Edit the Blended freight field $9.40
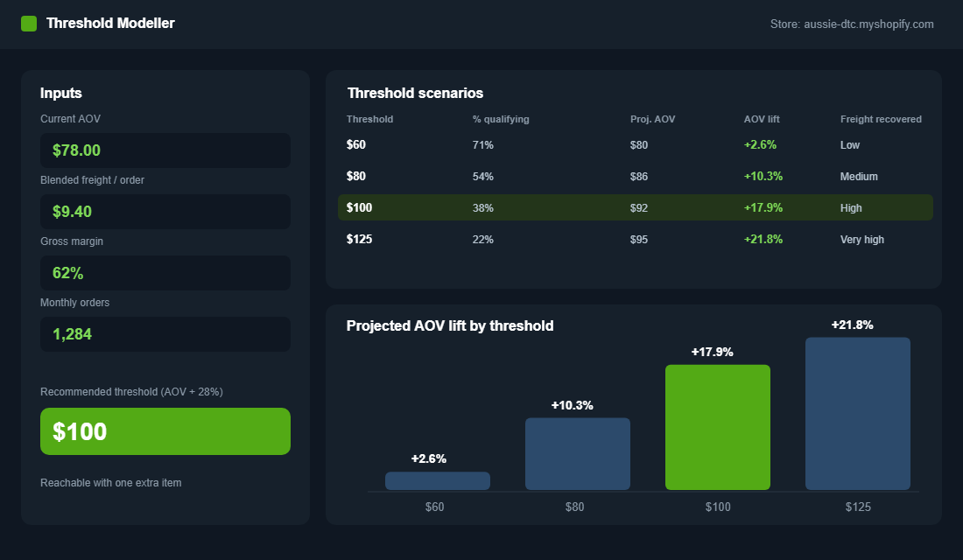963x560 pixels. tap(165, 212)
